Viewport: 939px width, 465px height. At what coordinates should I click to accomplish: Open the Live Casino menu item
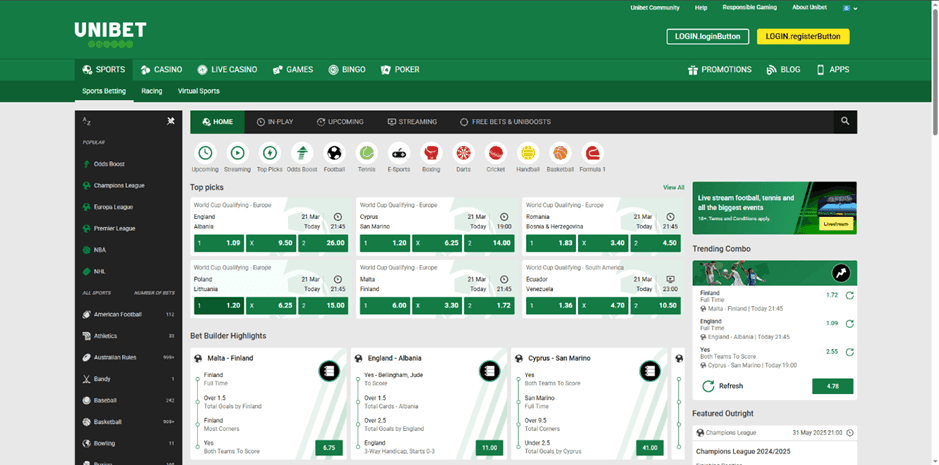coord(228,70)
